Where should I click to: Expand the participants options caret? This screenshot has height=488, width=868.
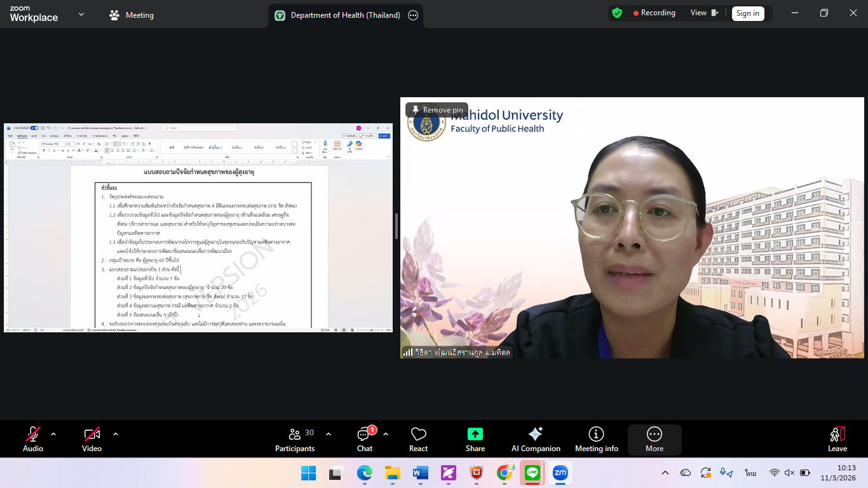329,434
